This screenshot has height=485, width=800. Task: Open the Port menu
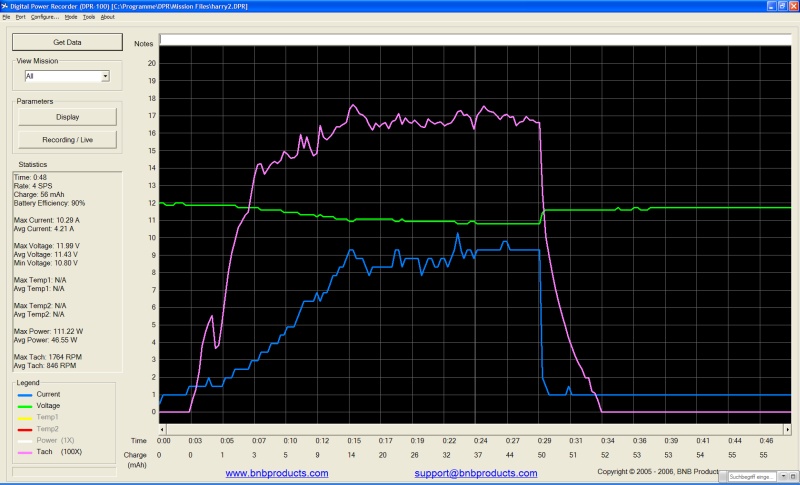click(20, 17)
